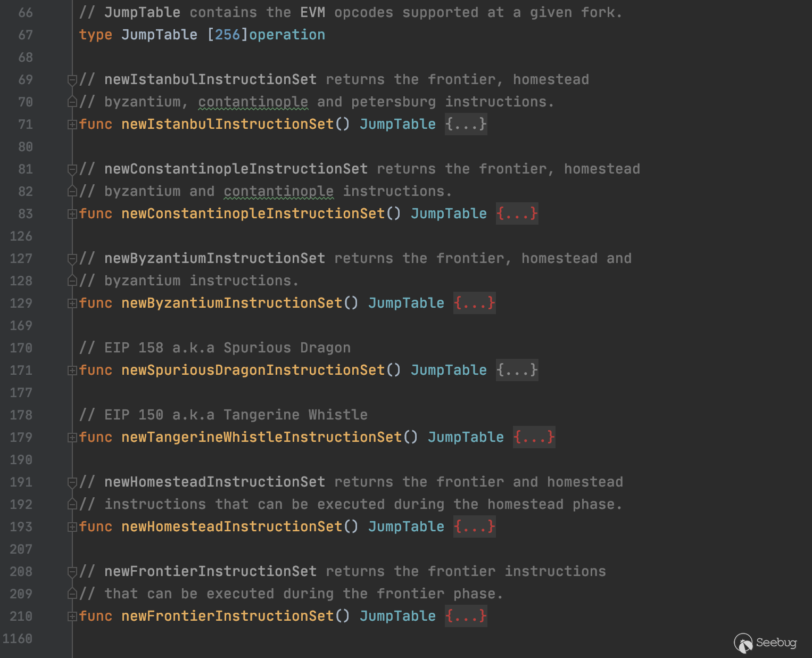Collapse the comment block starting at line 81
812x658 pixels.
pyautogui.click(x=72, y=169)
